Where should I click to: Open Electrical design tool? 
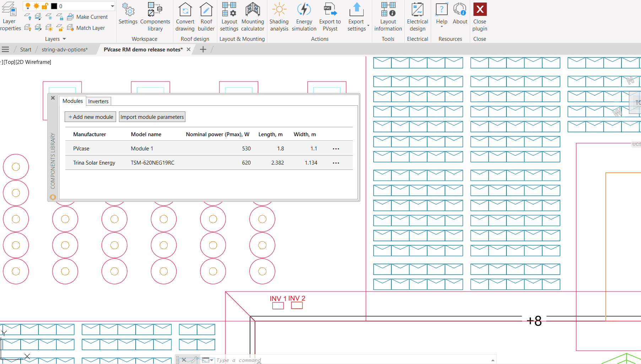[418, 16]
